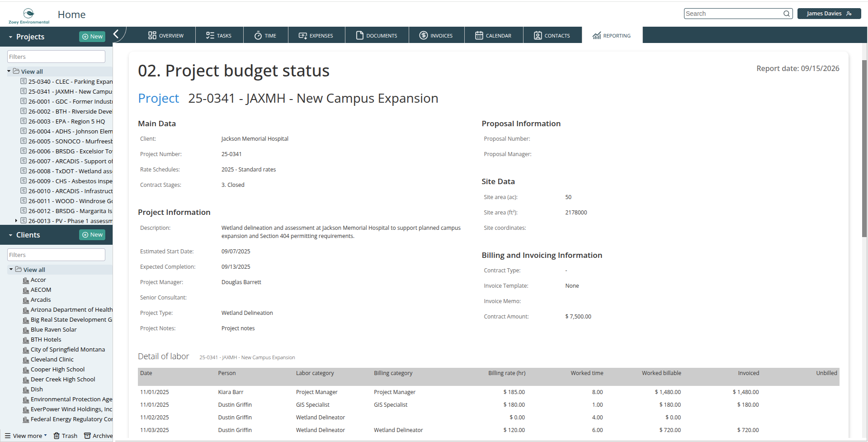Image resolution: width=868 pixels, height=442 pixels.
Task: Click the Archive box icon
Action: point(87,436)
